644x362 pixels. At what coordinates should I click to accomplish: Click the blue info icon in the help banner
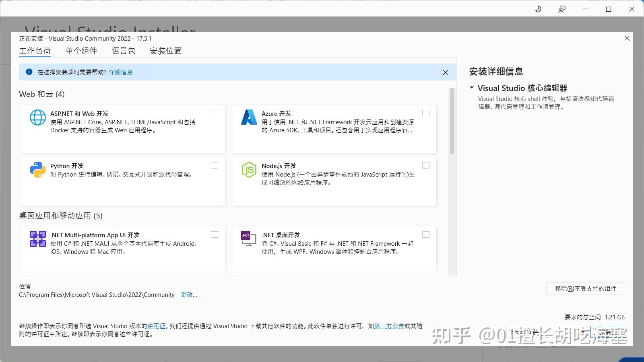tap(29, 72)
